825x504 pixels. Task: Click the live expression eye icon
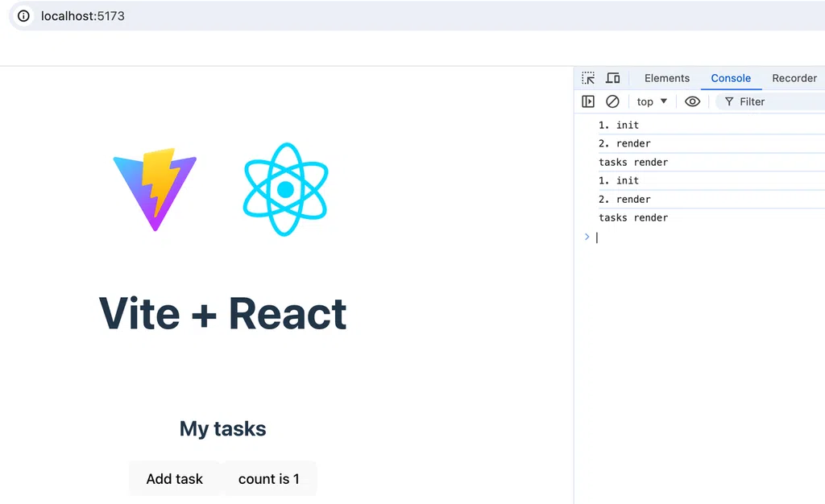coord(692,101)
